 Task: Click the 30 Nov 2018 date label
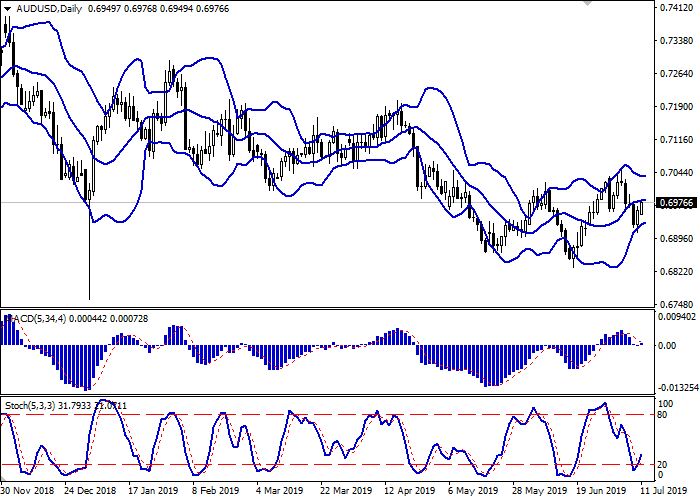pyautogui.click(x=27, y=491)
